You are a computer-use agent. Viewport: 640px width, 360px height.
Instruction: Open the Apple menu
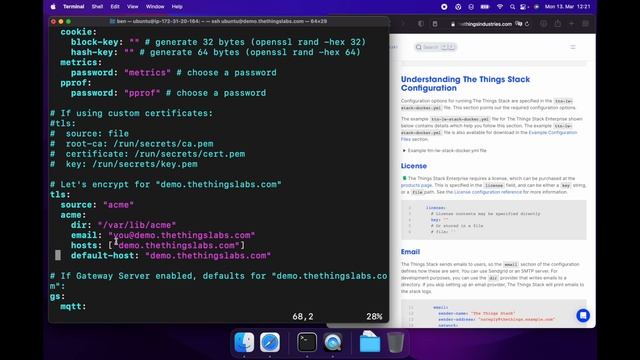tap(53, 7)
